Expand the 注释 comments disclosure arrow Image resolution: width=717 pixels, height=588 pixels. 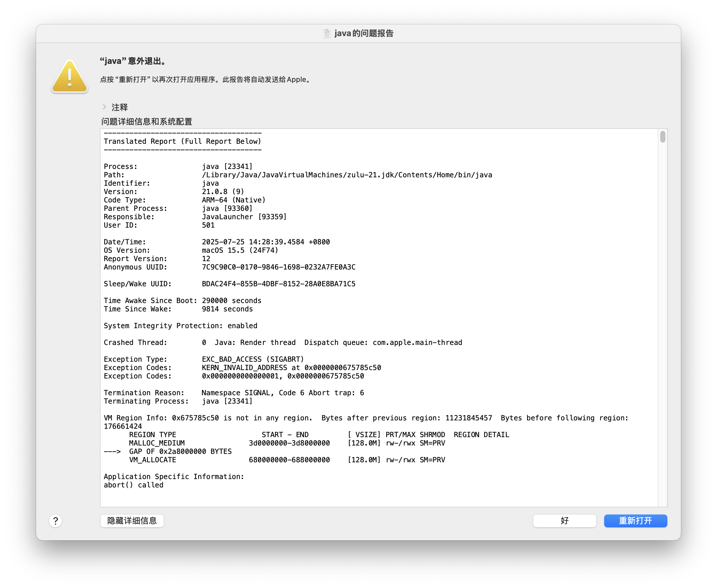(x=104, y=107)
